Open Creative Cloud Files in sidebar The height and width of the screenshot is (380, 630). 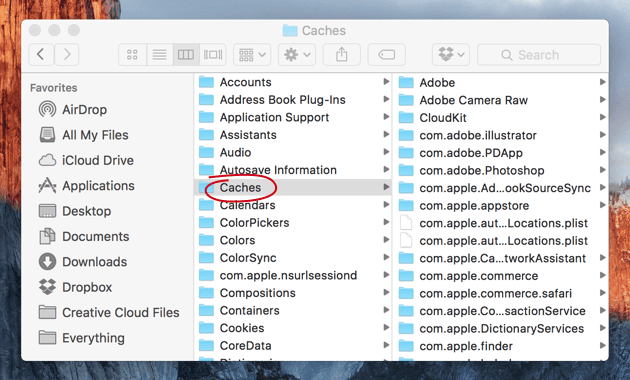[109, 312]
